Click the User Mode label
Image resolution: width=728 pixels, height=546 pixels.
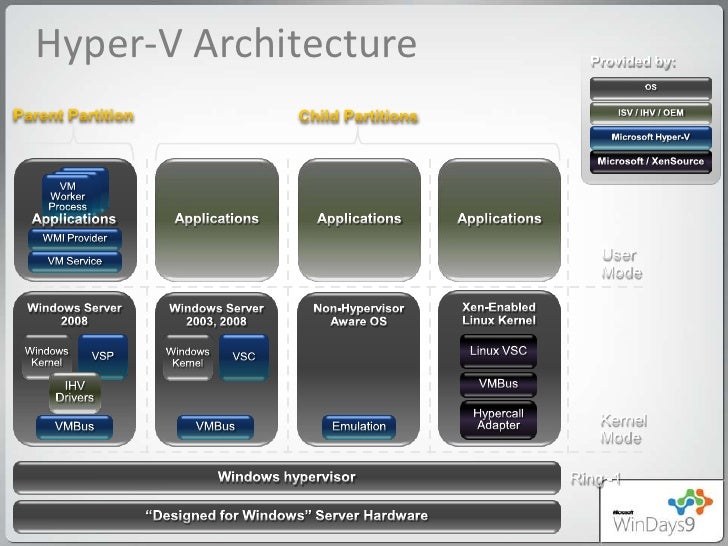[622, 264]
